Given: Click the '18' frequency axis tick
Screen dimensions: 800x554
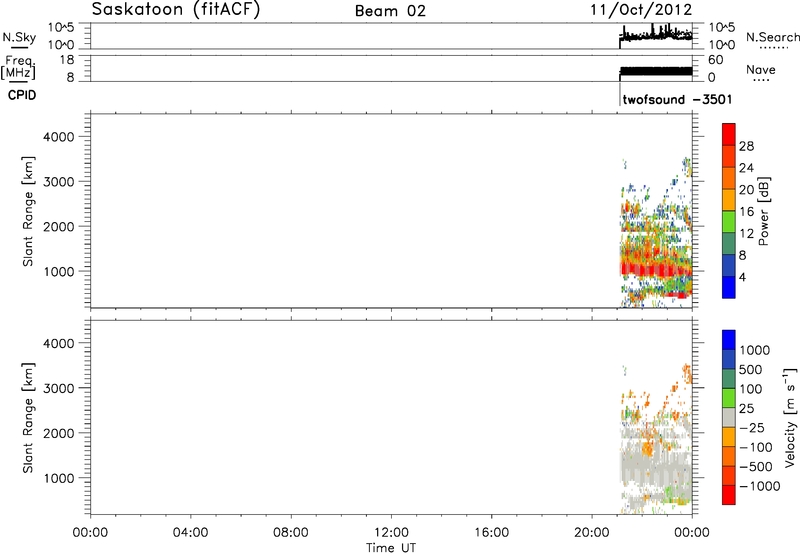Looking at the screenshot, I should 67,60.
